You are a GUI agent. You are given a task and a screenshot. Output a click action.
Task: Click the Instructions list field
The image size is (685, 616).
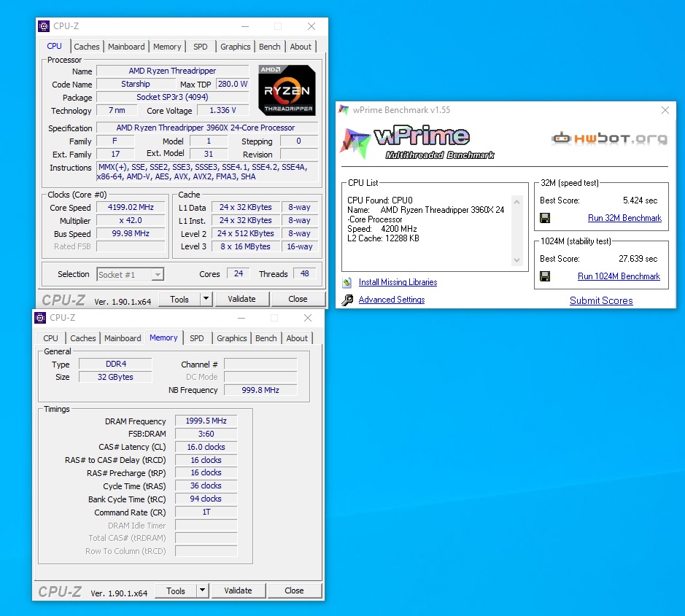(207, 171)
